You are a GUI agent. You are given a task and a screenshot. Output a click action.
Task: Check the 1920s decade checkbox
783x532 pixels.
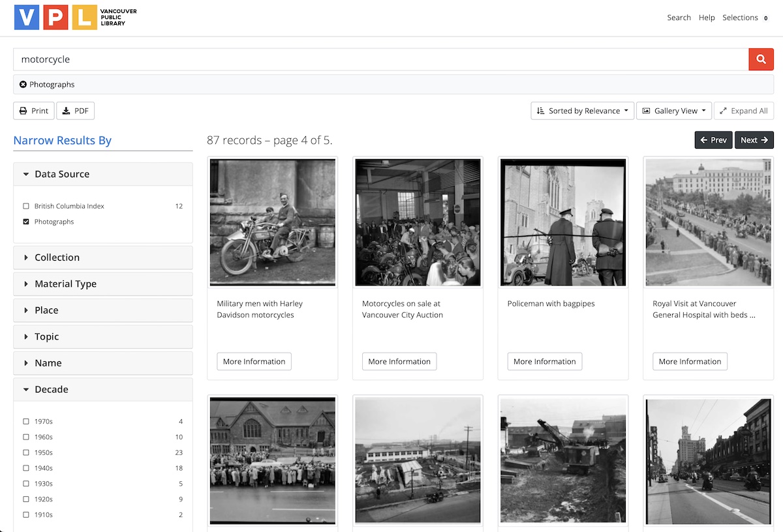(26, 499)
